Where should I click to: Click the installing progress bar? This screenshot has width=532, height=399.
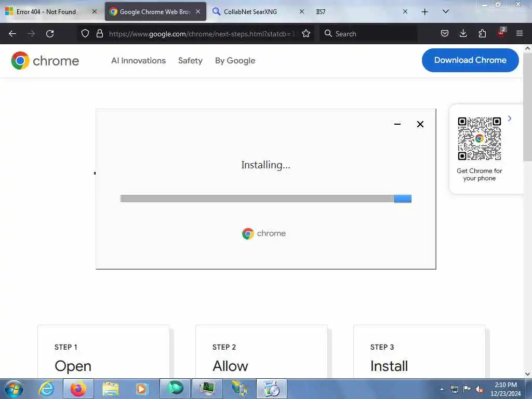point(265,198)
